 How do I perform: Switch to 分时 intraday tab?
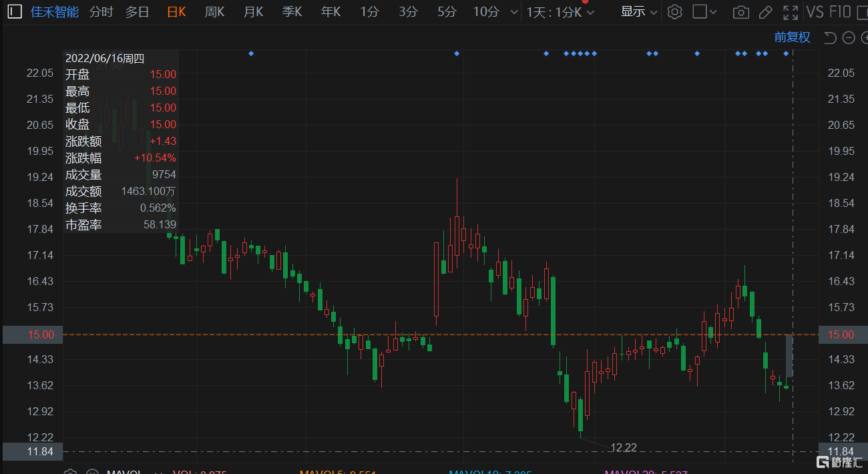click(101, 11)
